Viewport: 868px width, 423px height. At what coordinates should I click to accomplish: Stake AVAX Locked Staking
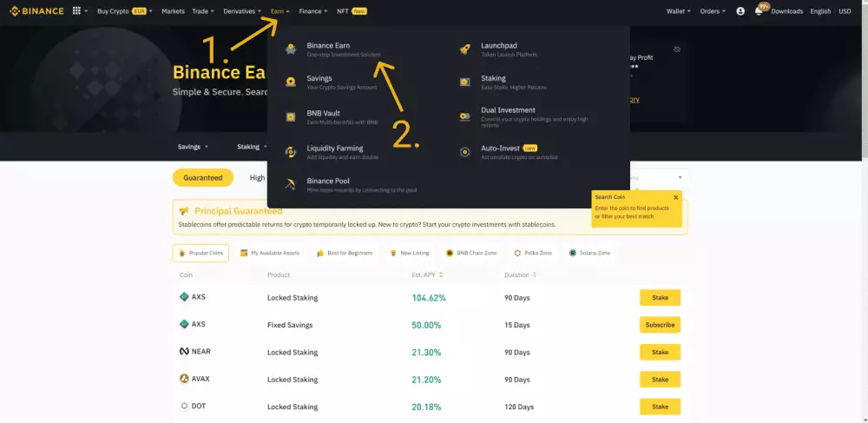tap(660, 380)
